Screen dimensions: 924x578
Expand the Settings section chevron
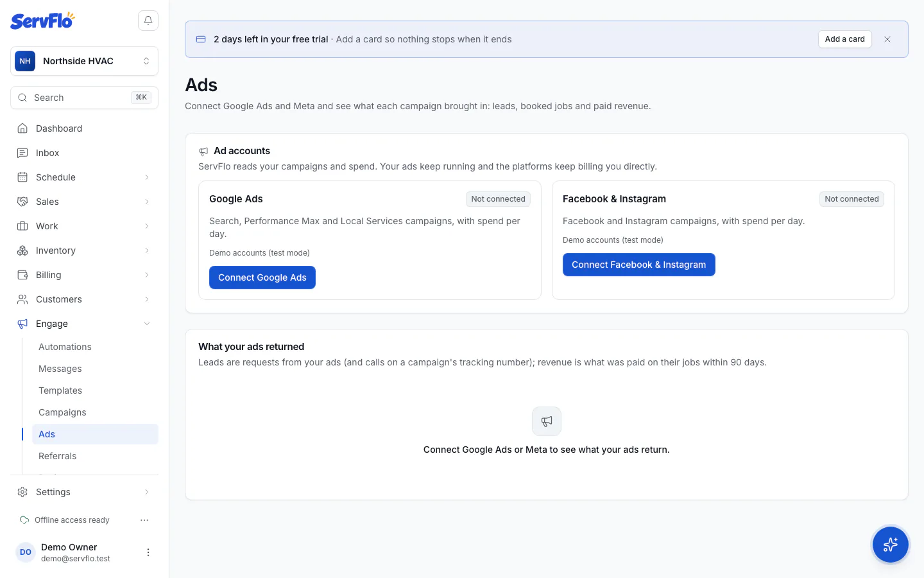tap(147, 492)
